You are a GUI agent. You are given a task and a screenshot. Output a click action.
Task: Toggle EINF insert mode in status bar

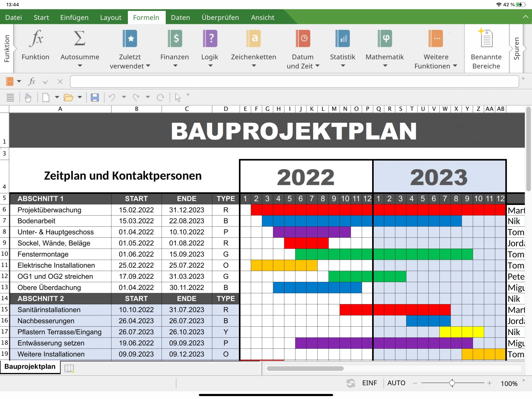coord(369,383)
